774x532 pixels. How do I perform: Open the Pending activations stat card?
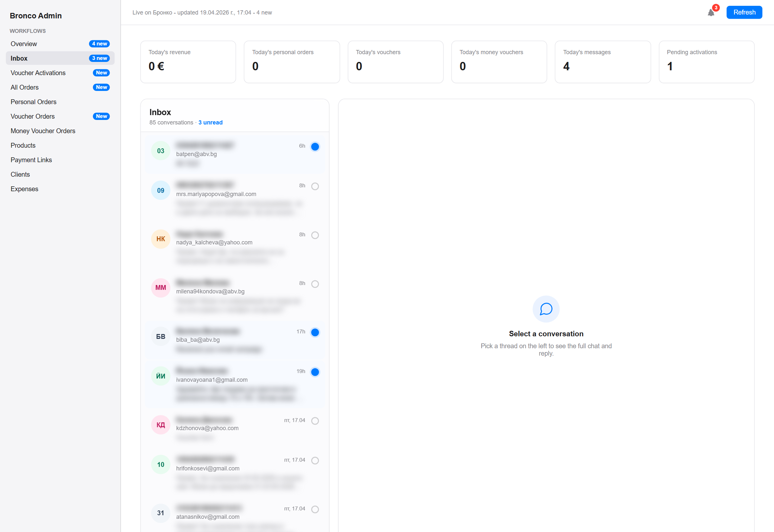[706, 62]
